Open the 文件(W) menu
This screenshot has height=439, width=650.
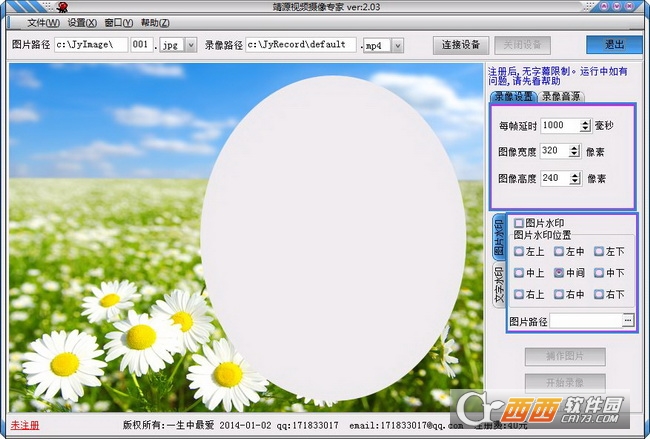pos(44,23)
